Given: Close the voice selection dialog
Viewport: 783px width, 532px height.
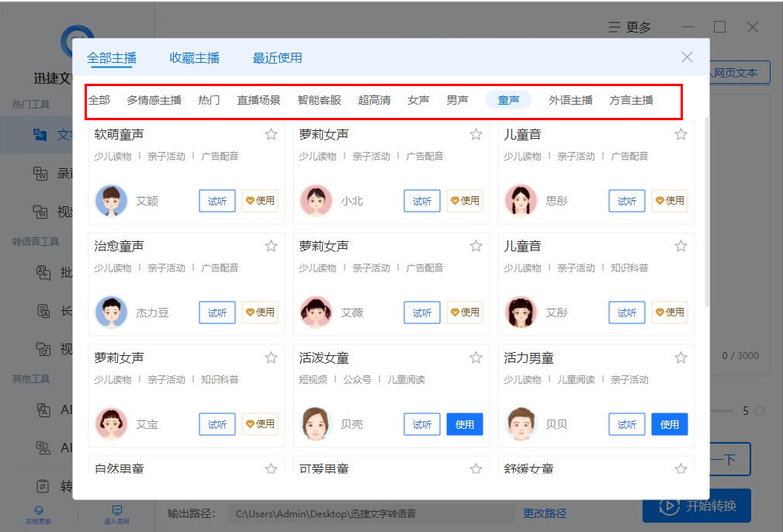Looking at the screenshot, I should [687, 57].
